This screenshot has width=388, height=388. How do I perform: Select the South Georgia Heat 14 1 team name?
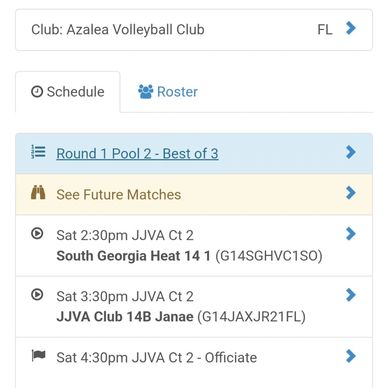click(x=134, y=256)
